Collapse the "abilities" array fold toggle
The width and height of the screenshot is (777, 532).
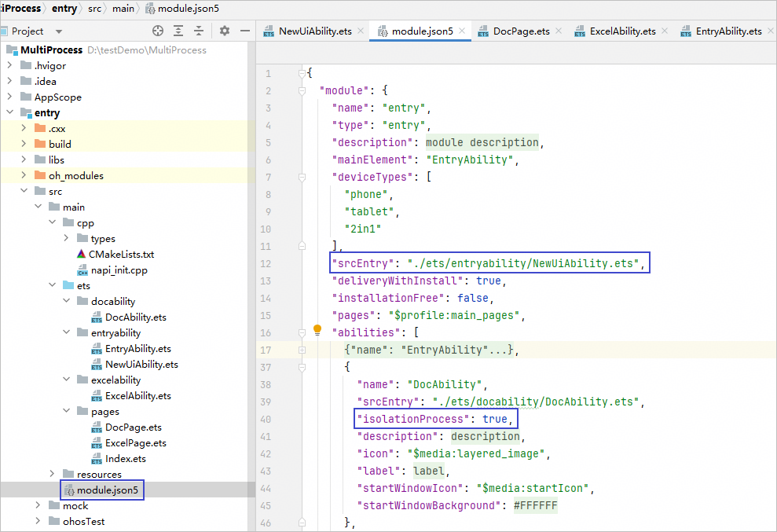(x=302, y=332)
